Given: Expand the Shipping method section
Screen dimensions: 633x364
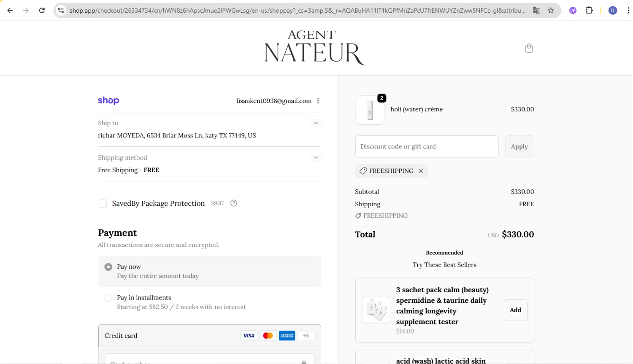Looking at the screenshot, I should point(316,158).
